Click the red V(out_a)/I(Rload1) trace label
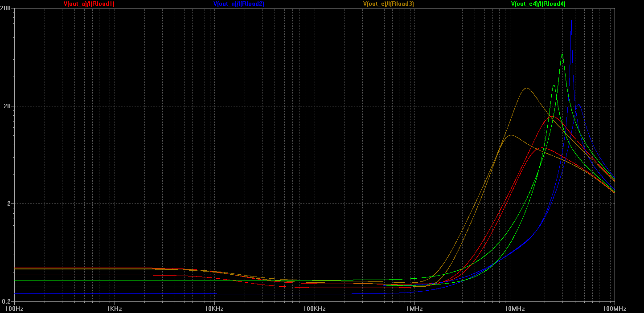 [x=89, y=4]
